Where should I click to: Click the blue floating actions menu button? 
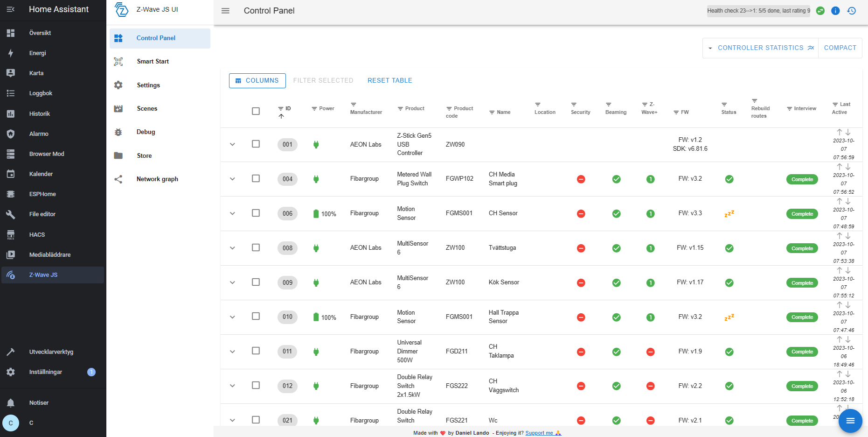(x=850, y=421)
